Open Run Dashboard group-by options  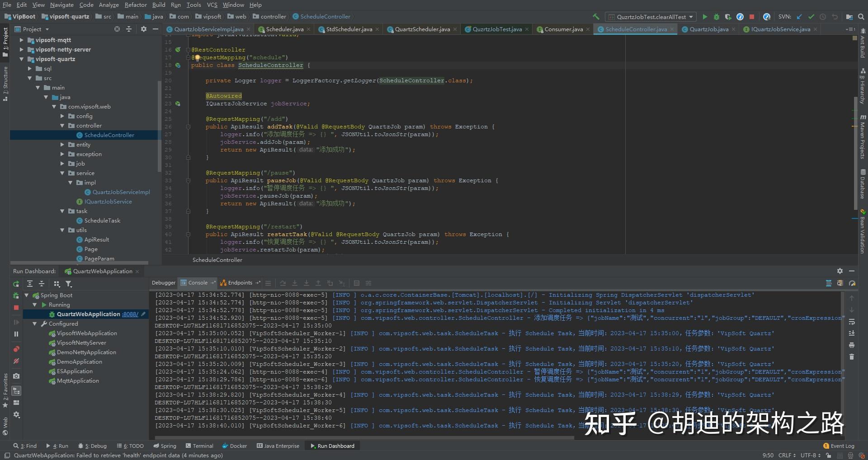point(57,284)
